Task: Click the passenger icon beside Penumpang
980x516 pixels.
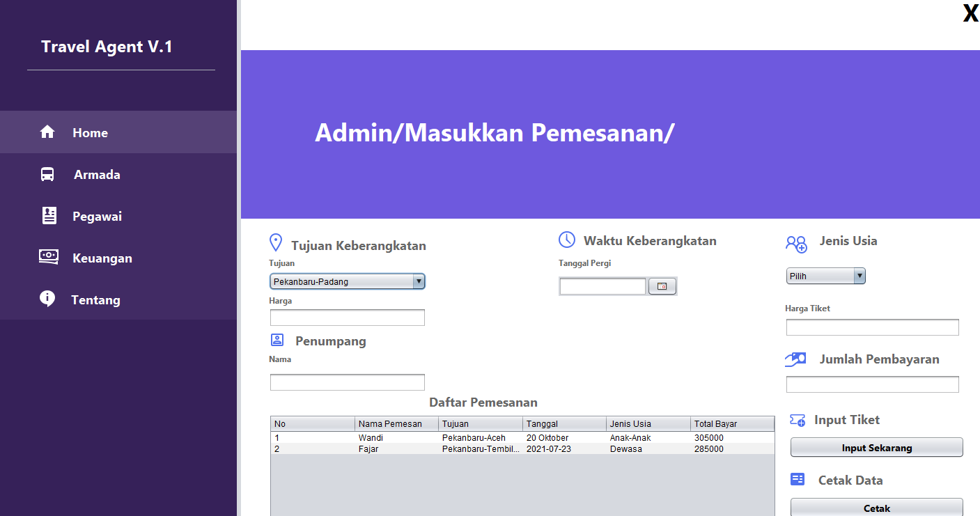Action: 277,340
